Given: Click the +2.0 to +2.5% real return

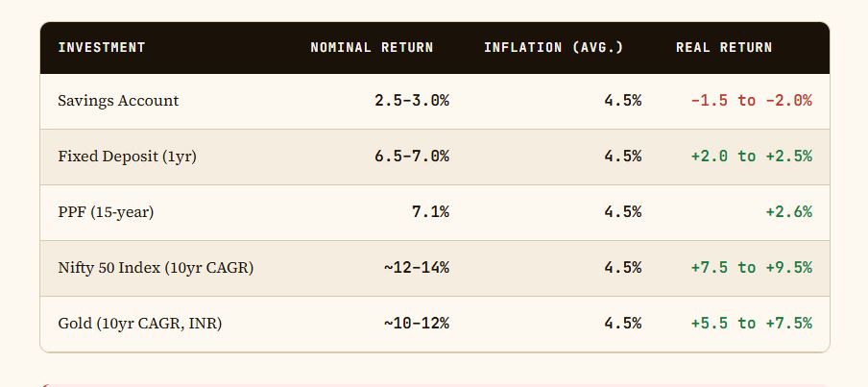Looking at the screenshot, I should [x=751, y=157].
